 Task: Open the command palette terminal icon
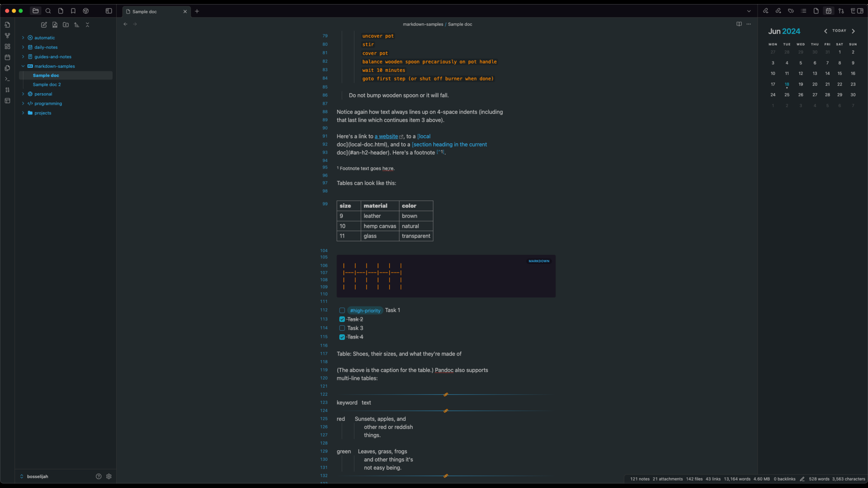tap(7, 79)
